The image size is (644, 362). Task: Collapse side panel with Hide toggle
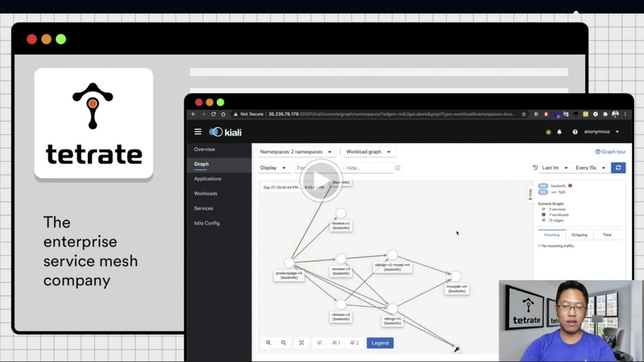click(x=530, y=194)
